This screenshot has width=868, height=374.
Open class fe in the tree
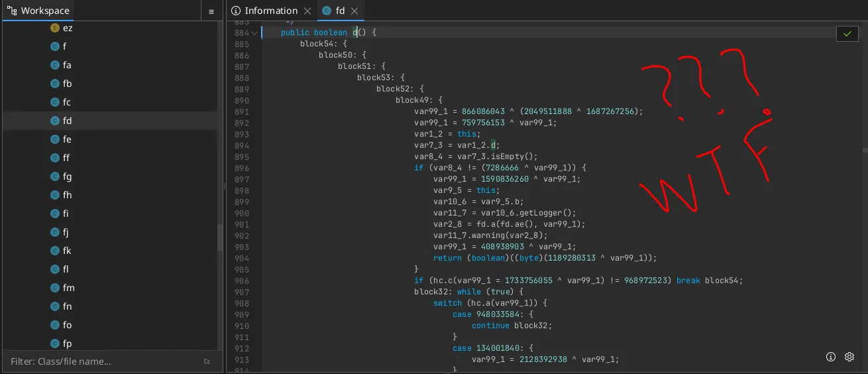[x=67, y=139]
